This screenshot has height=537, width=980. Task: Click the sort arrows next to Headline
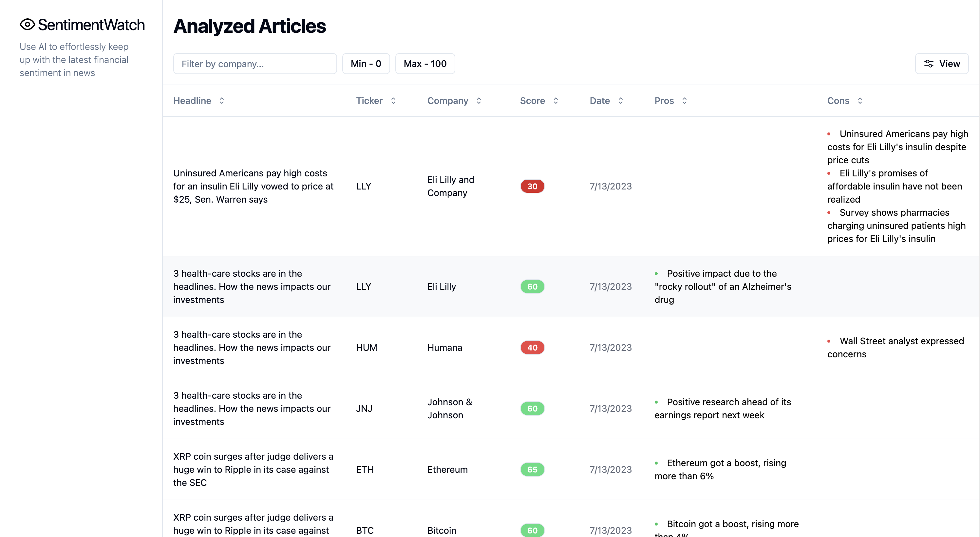pyautogui.click(x=221, y=101)
